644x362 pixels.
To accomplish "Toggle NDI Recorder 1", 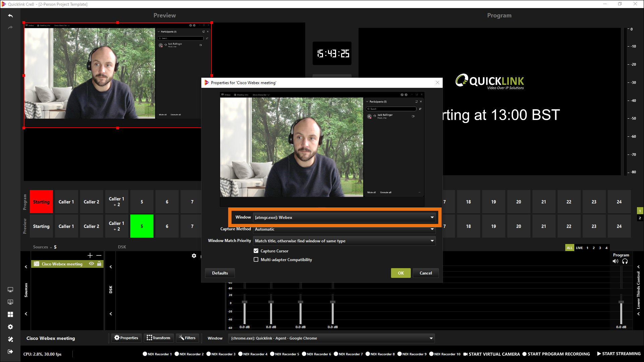I will (157, 354).
